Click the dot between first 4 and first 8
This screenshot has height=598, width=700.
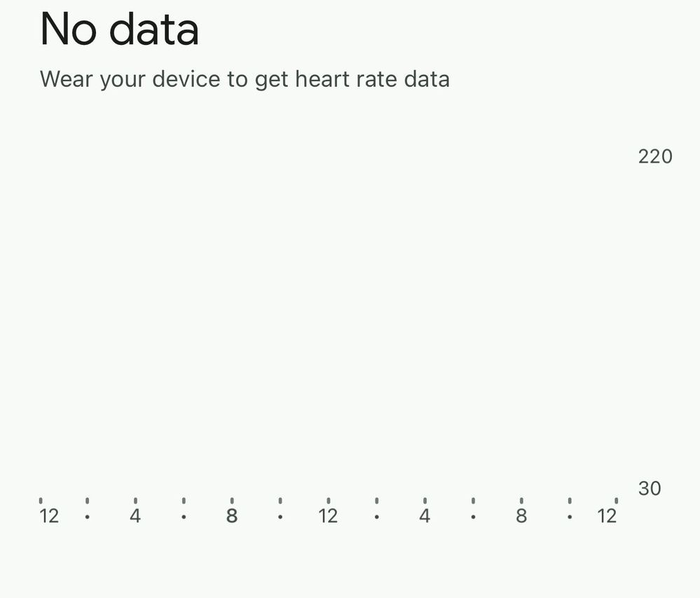click(184, 517)
